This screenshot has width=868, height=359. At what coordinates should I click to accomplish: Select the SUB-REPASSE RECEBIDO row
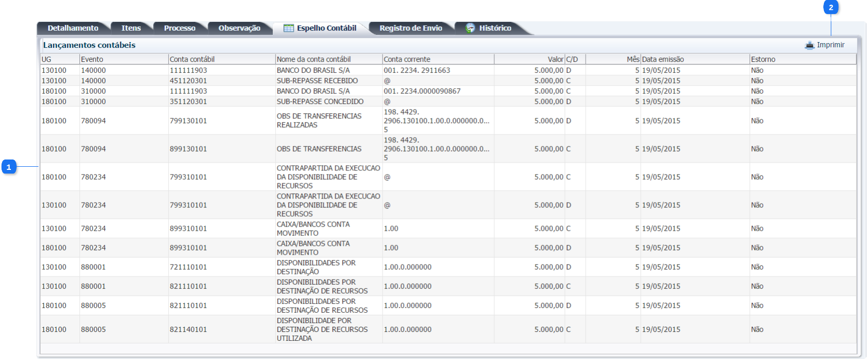click(317, 81)
